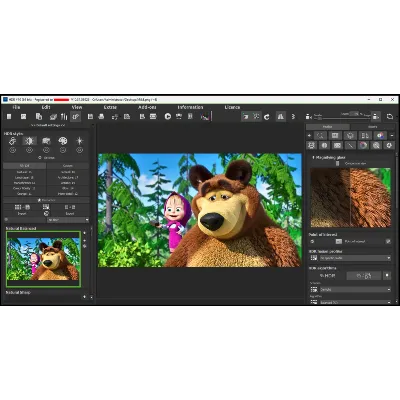Open the dropdown under Import and Export
The width and height of the screenshot is (400, 400).
pos(68,220)
